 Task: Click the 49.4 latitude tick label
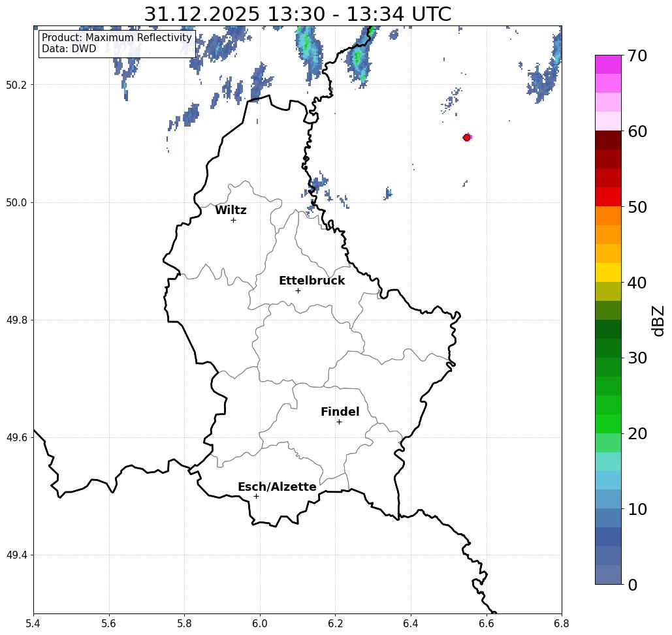click(x=16, y=555)
